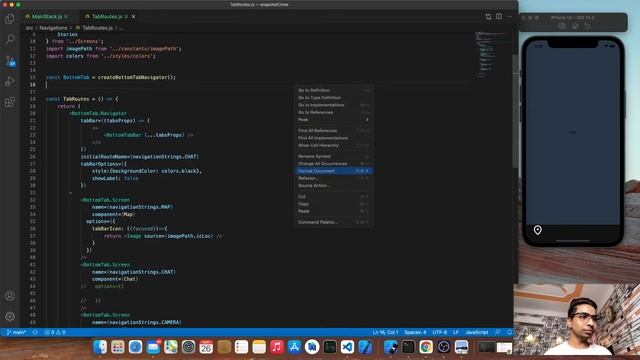Tap the map pin tab in iPhone simulator

pos(538,230)
